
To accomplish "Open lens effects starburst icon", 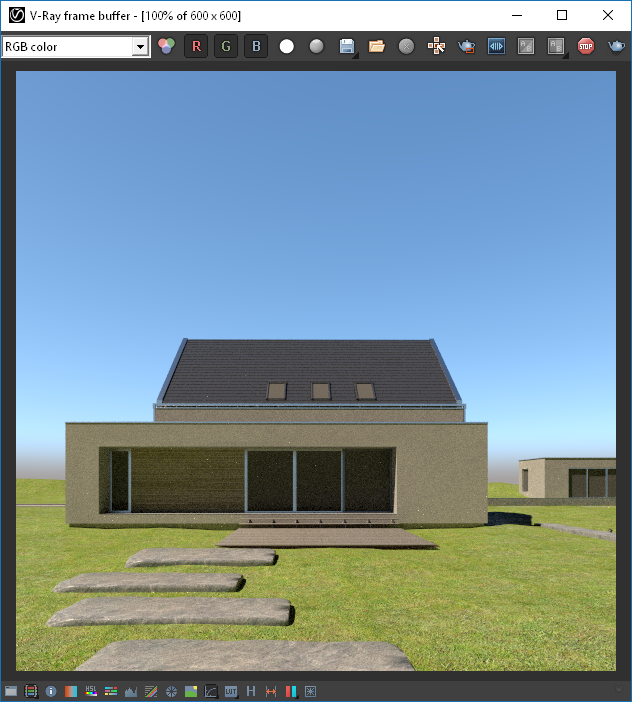I will 310,691.
